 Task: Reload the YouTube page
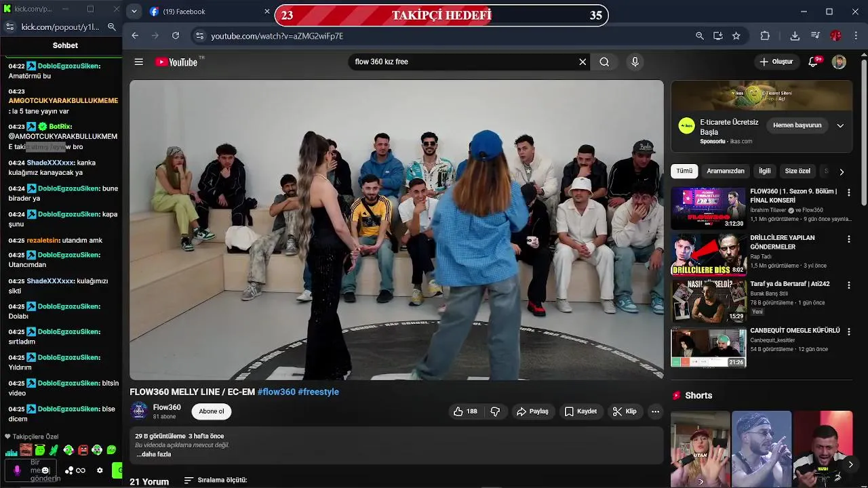[176, 36]
